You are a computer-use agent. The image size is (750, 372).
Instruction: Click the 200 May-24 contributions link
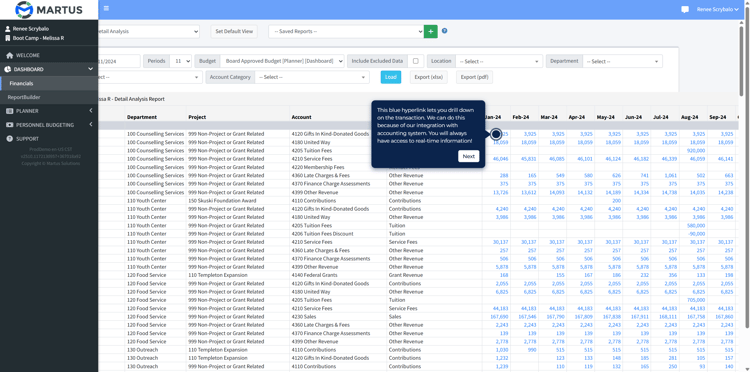coord(617,201)
